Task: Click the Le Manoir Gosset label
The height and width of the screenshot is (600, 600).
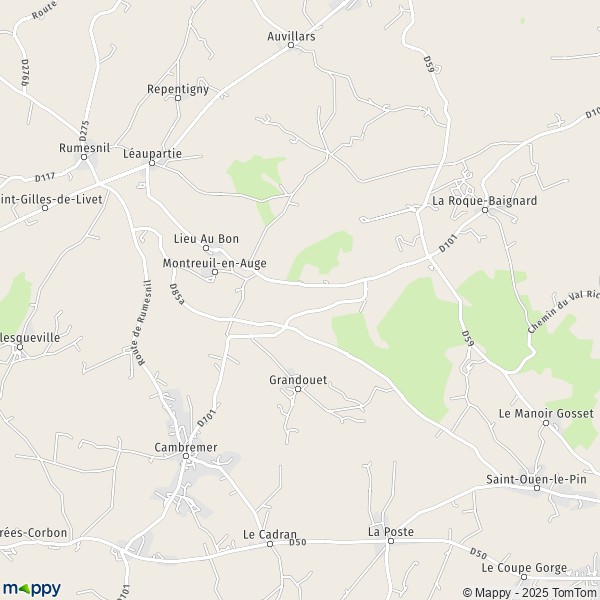Action: click(x=546, y=413)
